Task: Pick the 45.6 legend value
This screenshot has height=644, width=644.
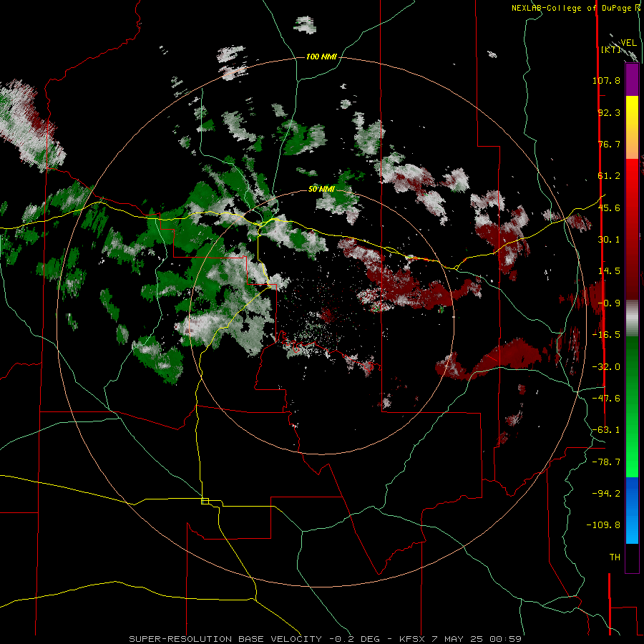Action: [609, 208]
